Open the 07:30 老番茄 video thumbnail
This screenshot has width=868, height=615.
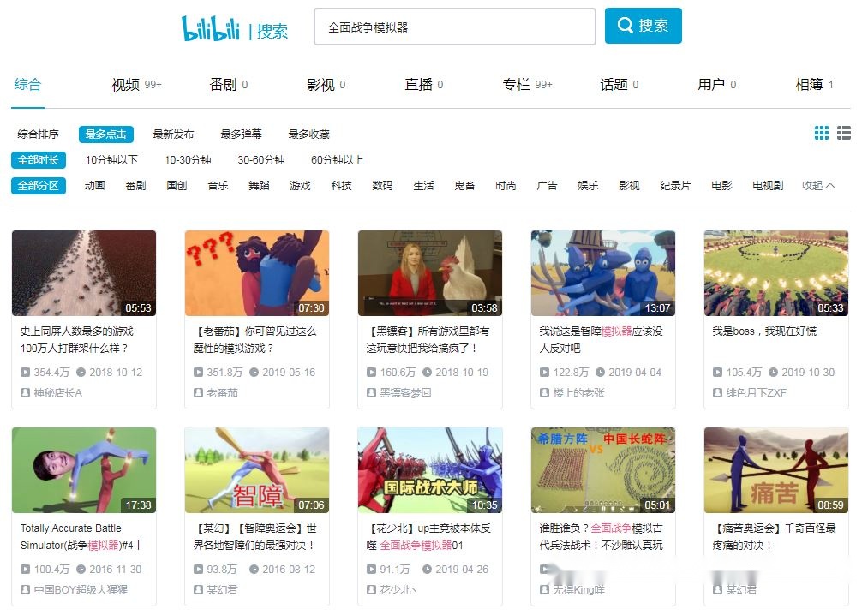(257, 273)
